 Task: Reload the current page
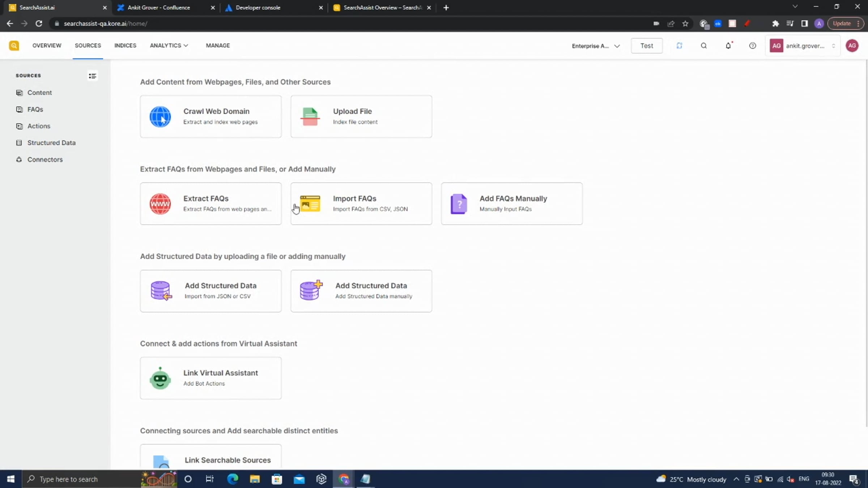click(39, 23)
